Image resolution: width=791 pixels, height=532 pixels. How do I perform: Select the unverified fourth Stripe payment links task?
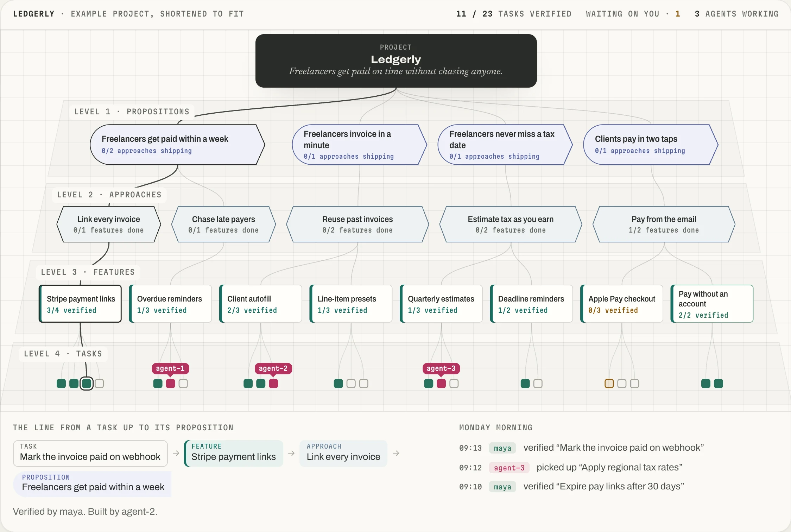click(99, 384)
